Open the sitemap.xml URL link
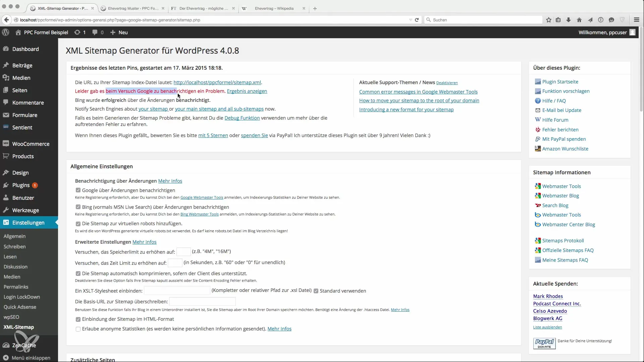Image resolution: width=644 pixels, height=362 pixels. (217, 82)
